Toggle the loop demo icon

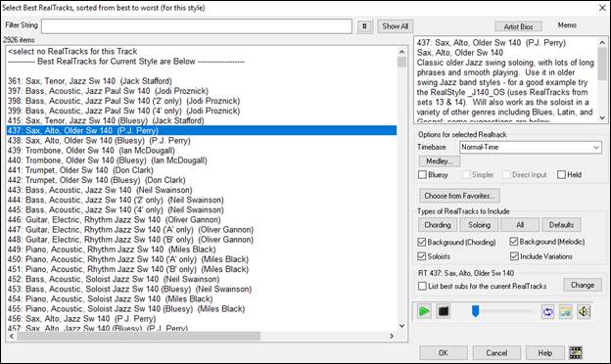pos(548,311)
